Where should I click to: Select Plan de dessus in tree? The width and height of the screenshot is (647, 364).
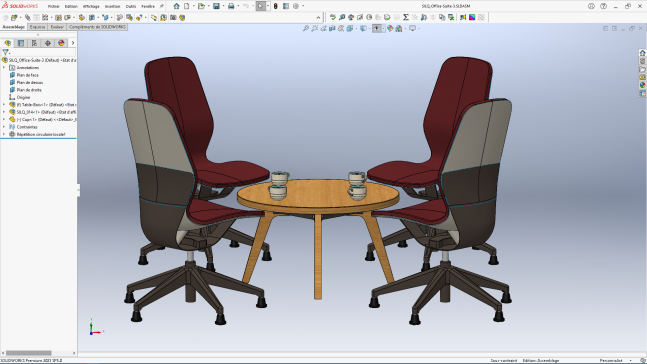pos(30,83)
